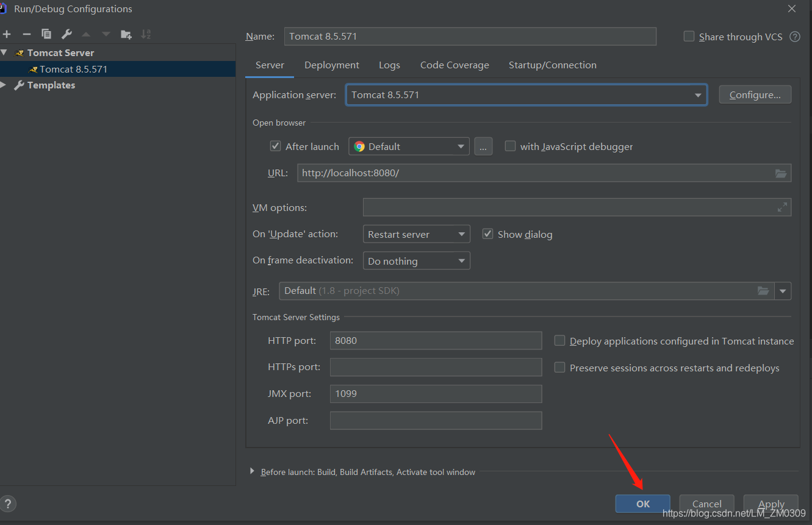The width and height of the screenshot is (812, 525).
Task: Browse using the folder icon in the URL field
Action: (x=781, y=173)
